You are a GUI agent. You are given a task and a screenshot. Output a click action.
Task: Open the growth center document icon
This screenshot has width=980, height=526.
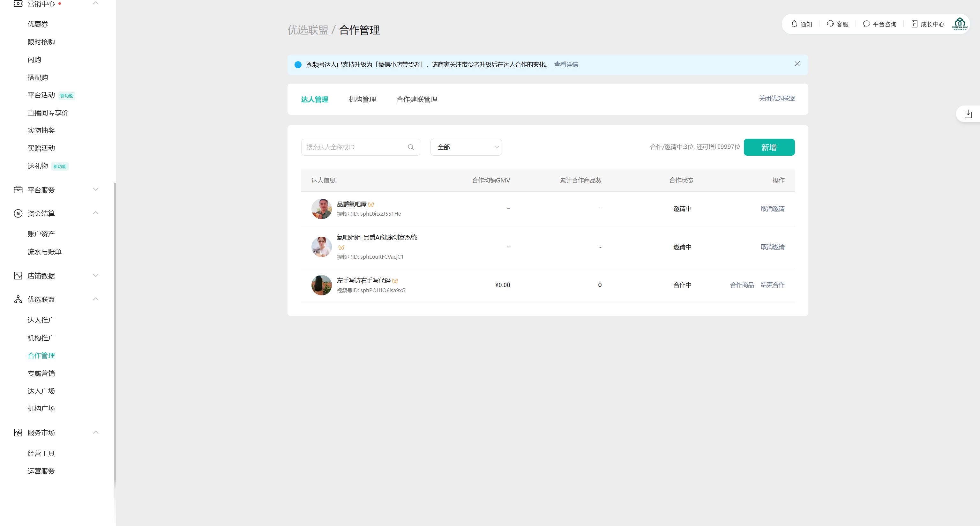point(914,24)
